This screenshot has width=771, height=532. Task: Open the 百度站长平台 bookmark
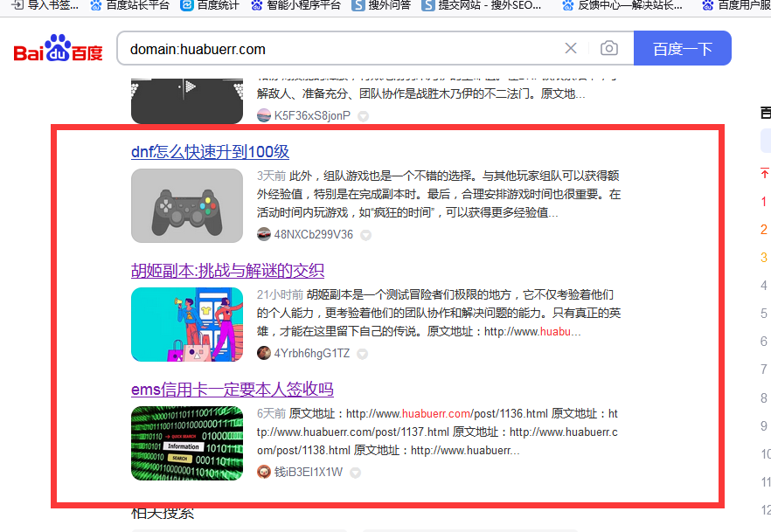(130, 5)
